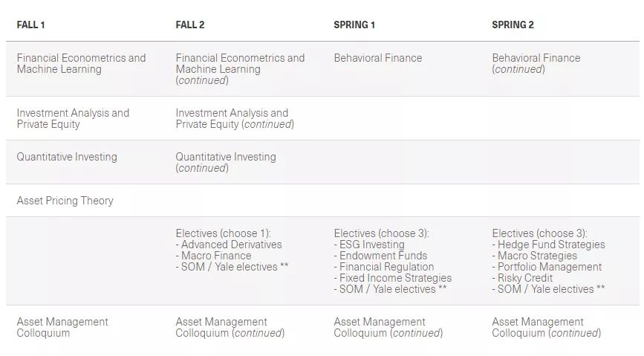
Task: Click Behavioral Finance under Spring 1
Action: 377,58
